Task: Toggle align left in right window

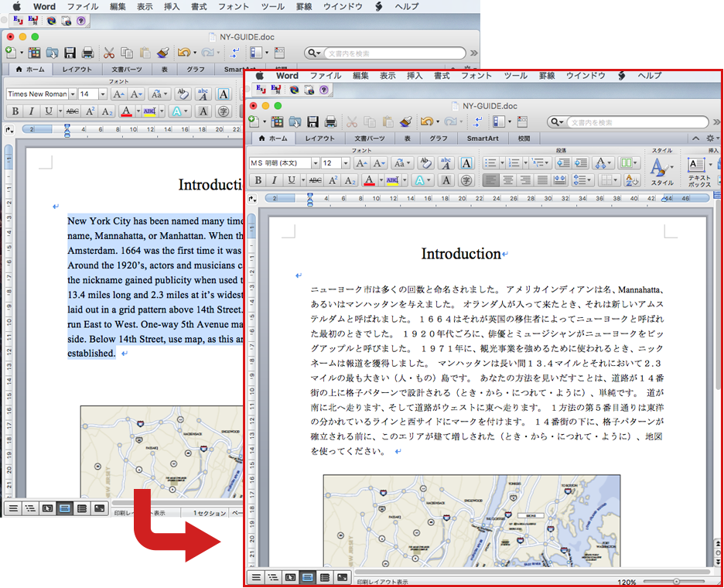Action: (491, 180)
